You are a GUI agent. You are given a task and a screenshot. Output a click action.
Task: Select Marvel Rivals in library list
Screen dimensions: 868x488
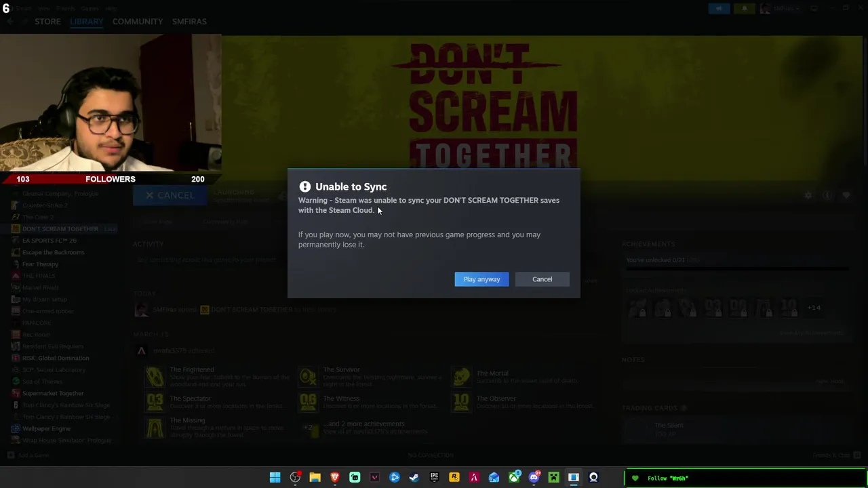pyautogui.click(x=41, y=287)
